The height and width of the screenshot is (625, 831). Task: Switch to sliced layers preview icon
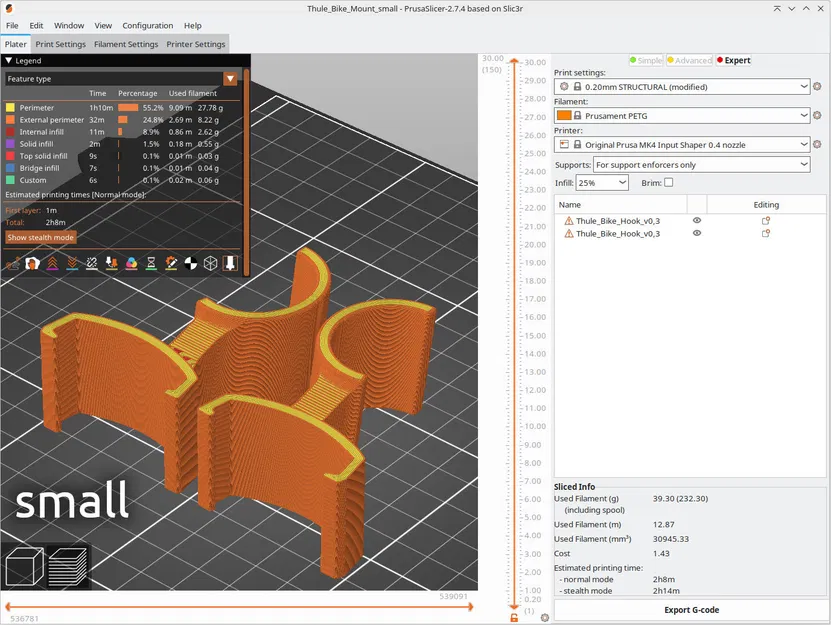coord(67,566)
